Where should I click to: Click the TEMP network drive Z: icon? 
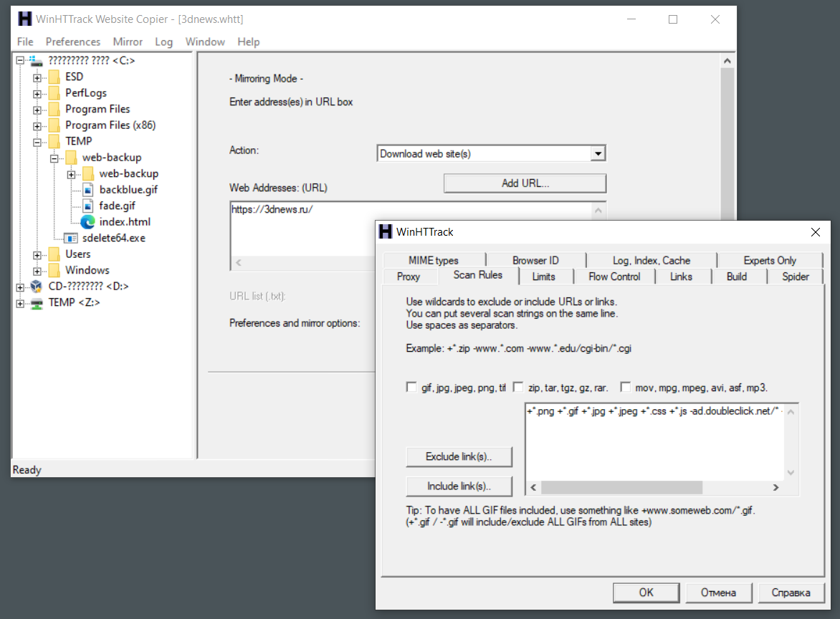click(37, 302)
